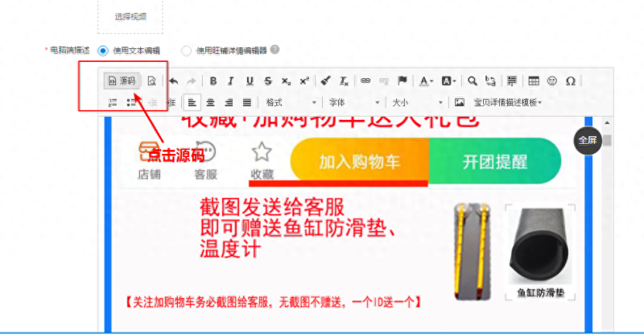The width and height of the screenshot is (644, 335).
Task: Open the 格式 format dropdown
Action: (291, 103)
